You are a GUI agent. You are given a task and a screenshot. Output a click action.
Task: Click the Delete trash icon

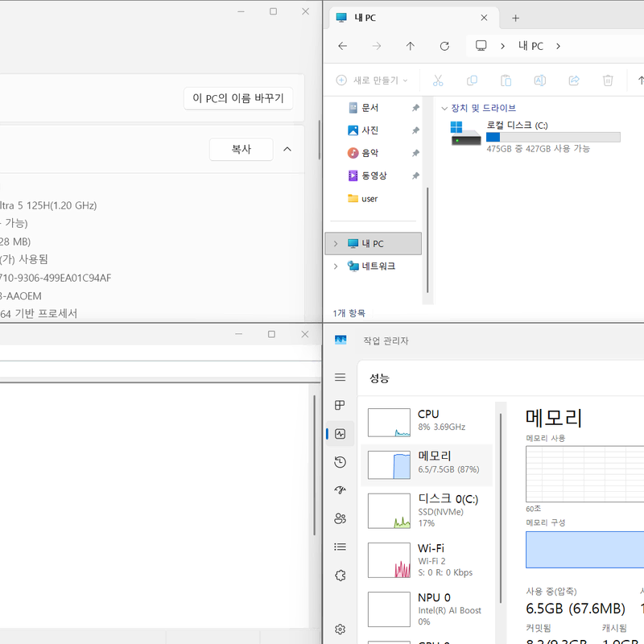pos(608,80)
